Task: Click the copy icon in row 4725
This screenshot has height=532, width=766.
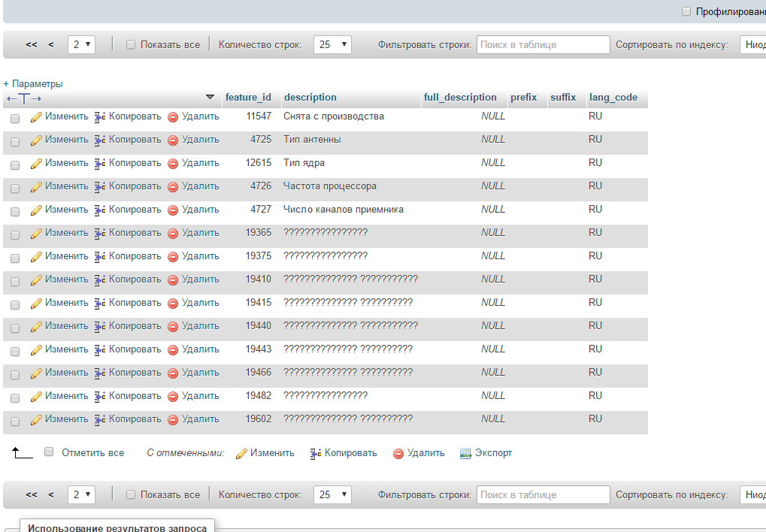Action: pos(100,141)
